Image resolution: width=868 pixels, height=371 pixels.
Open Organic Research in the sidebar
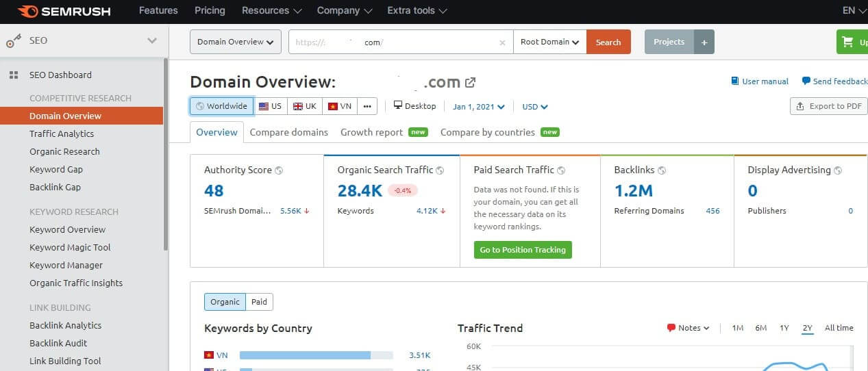pyautogui.click(x=64, y=152)
